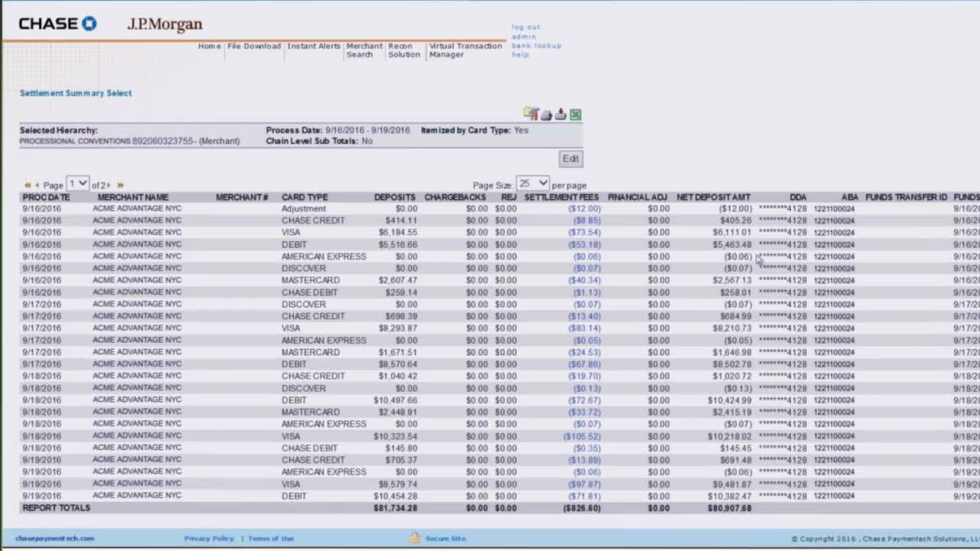This screenshot has height=551, width=980.
Task: Open settlement fee ($83.14) link
Action: 584,328
